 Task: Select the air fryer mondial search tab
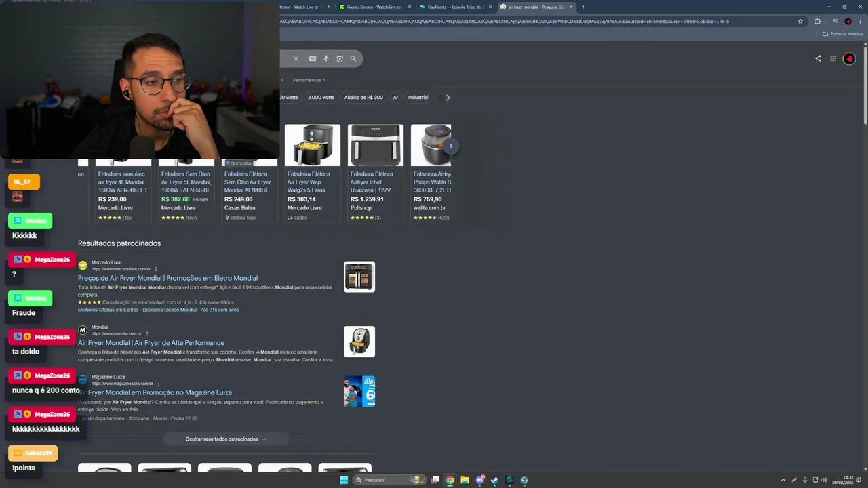coord(536,7)
